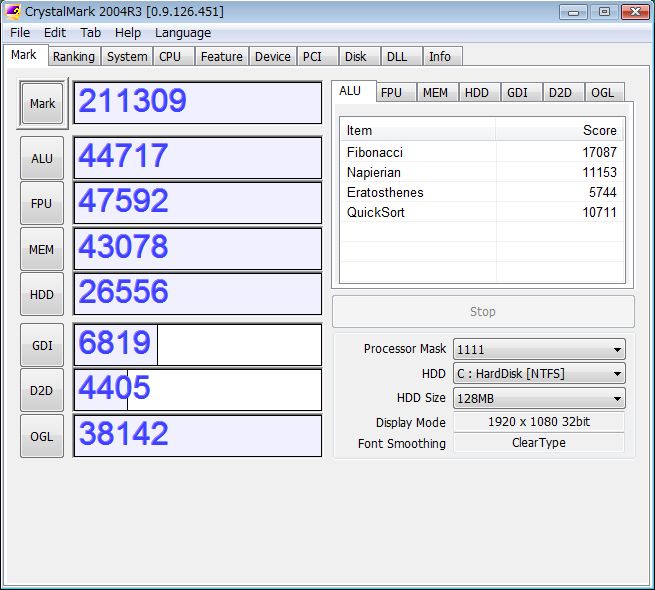Run the D2D benchmark button
Image resolution: width=655 pixels, height=590 pixels.
click(x=42, y=390)
